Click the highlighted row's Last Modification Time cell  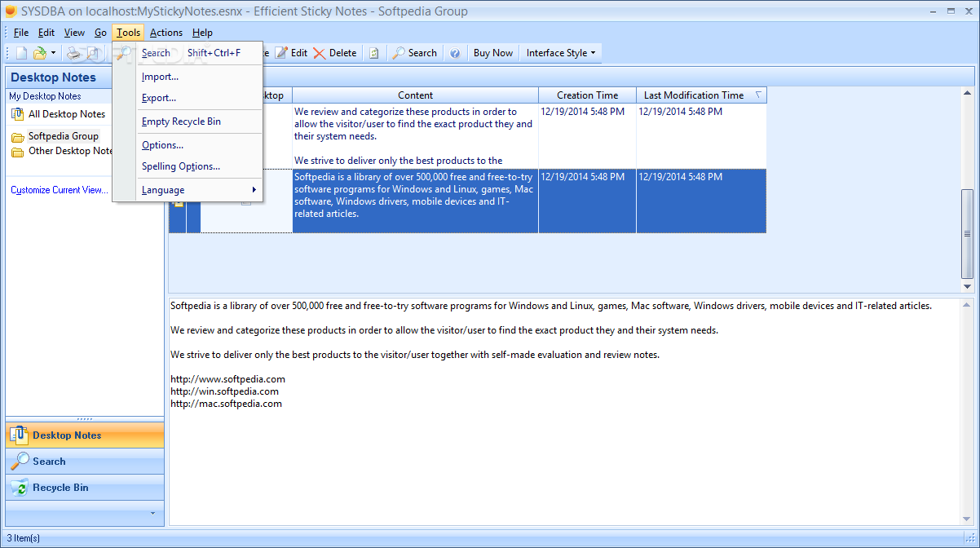click(701, 201)
